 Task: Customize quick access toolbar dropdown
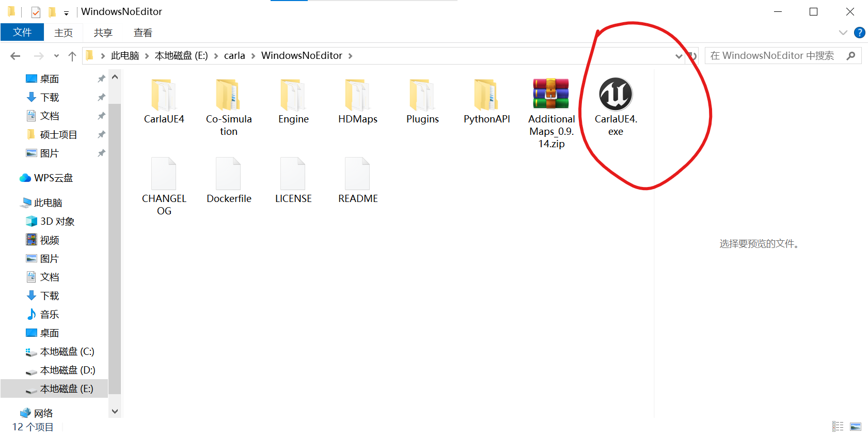tap(66, 13)
